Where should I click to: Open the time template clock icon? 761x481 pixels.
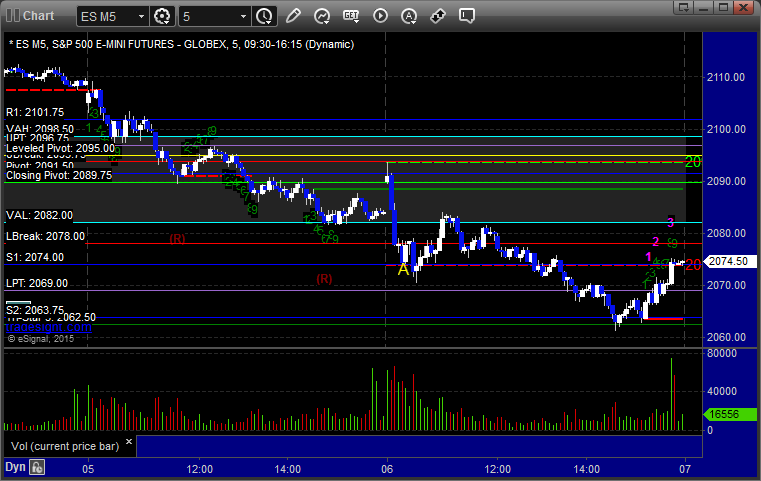click(264, 17)
